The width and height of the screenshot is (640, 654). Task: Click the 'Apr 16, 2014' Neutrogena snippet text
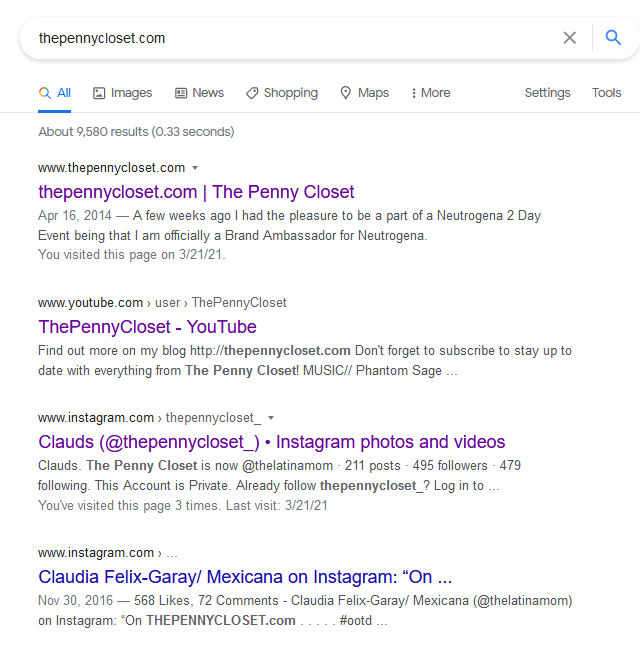289,226
